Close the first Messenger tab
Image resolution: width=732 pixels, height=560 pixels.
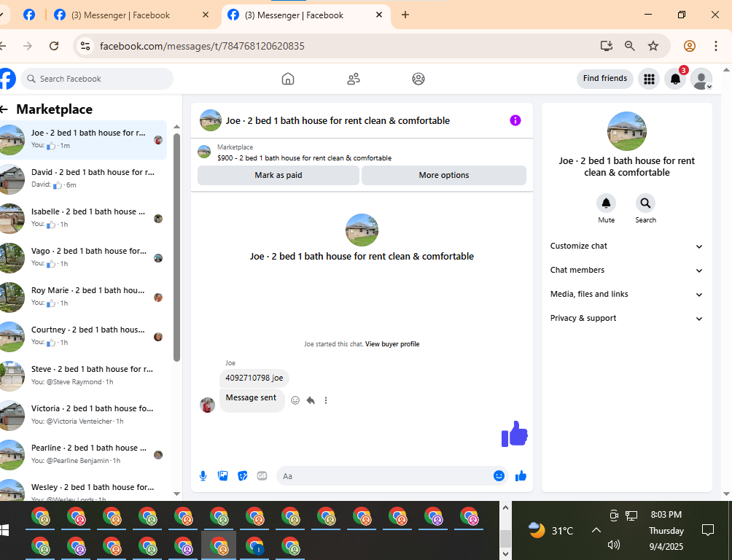click(206, 15)
